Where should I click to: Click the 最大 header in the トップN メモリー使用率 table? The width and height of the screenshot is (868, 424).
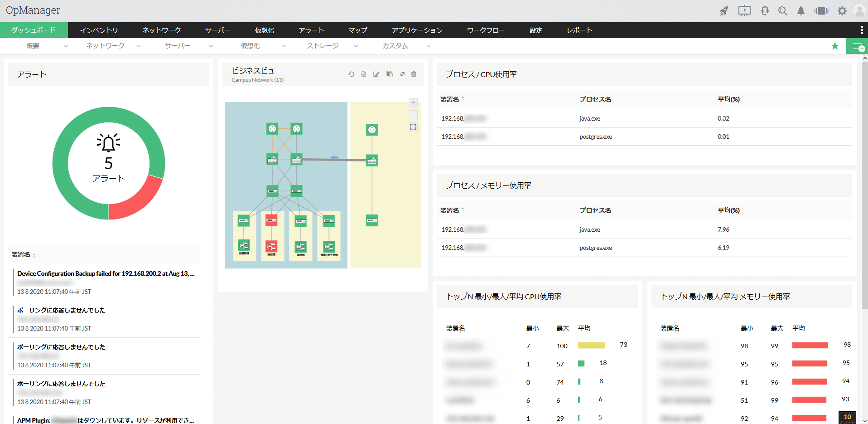[777, 328]
